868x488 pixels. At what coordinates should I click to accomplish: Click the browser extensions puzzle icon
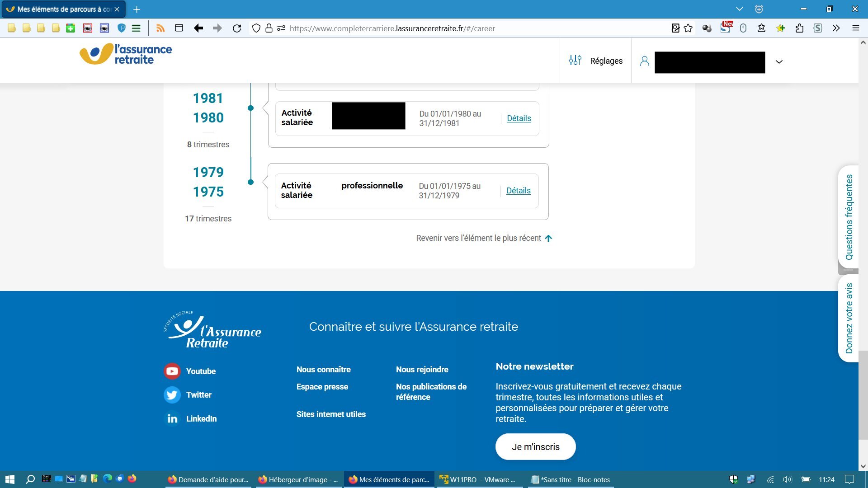[x=799, y=28]
